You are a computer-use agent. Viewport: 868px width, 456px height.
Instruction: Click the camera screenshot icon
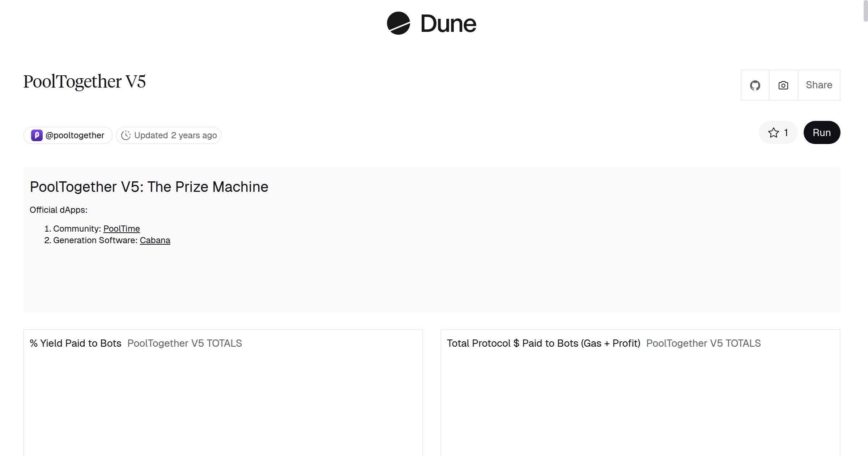[783, 85]
